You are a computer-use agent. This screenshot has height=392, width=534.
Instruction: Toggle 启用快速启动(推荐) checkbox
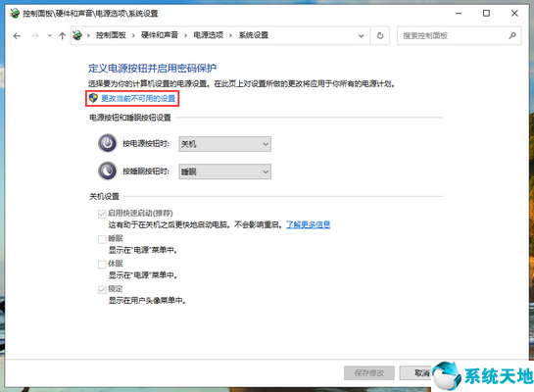click(102, 214)
